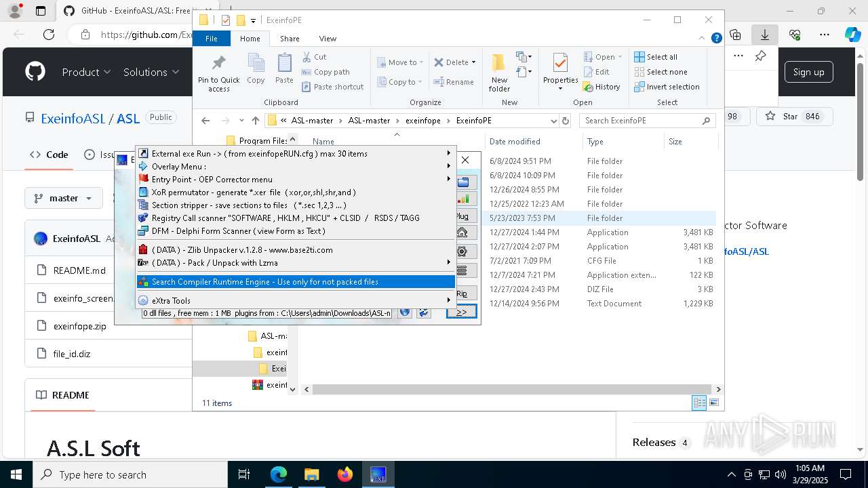Screen dimensions: 868x488
Task: Switch to the View ribbon tab
Action: pyautogui.click(x=328, y=39)
